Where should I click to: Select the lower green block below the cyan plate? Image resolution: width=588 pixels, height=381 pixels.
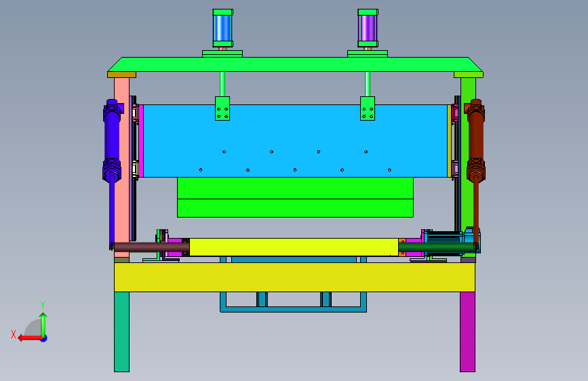pos(295,208)
